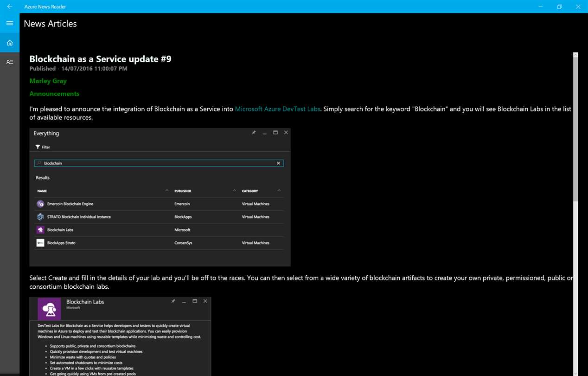Screen dimensions: 588x376
Task: Click the Published date 14/07/2016 line
Action: tap(78, 69)
